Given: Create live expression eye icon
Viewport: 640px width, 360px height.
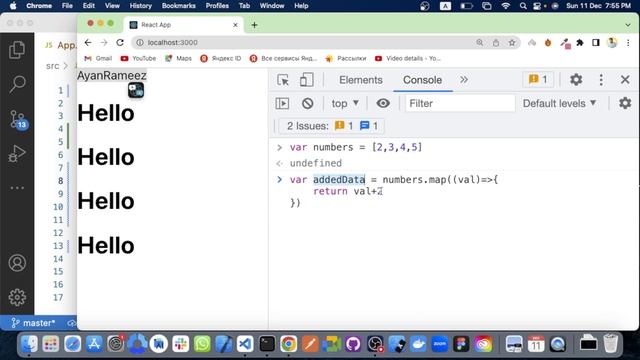Looking at the screenshot, I should [x=383, y=103].
